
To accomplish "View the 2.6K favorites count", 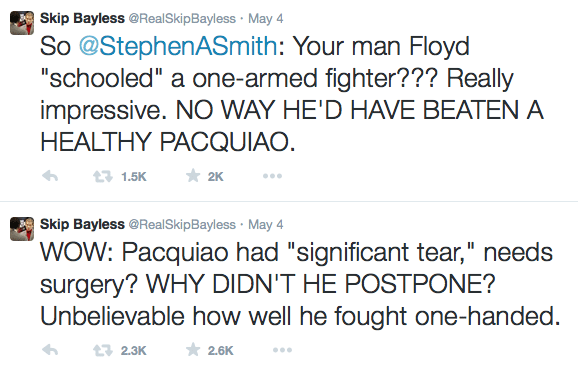I will 220,351.
